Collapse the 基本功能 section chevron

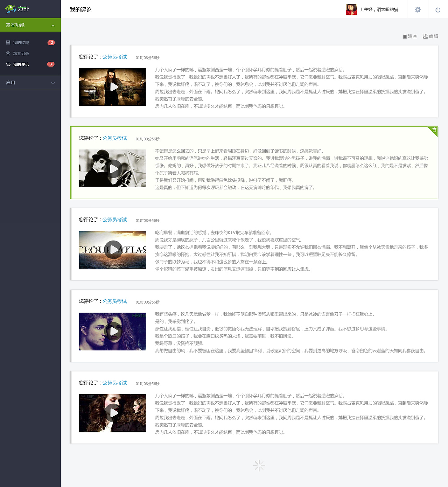(x=53, y=25)
